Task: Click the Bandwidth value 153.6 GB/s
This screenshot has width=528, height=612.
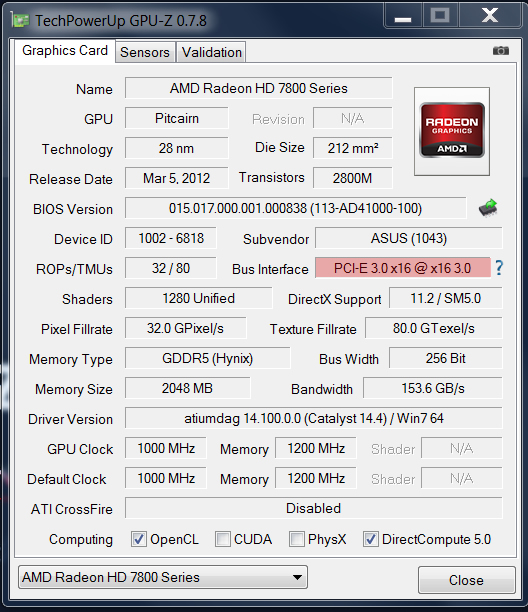Action: [x=433, y=388]
